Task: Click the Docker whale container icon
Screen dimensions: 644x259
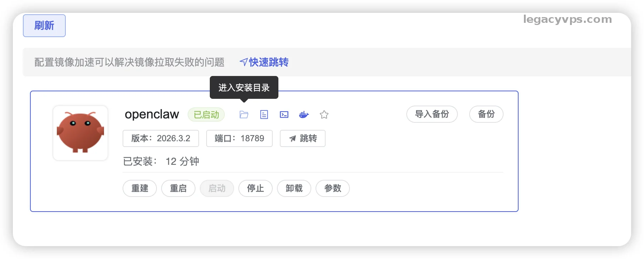Action: click(x=304, y=115)
